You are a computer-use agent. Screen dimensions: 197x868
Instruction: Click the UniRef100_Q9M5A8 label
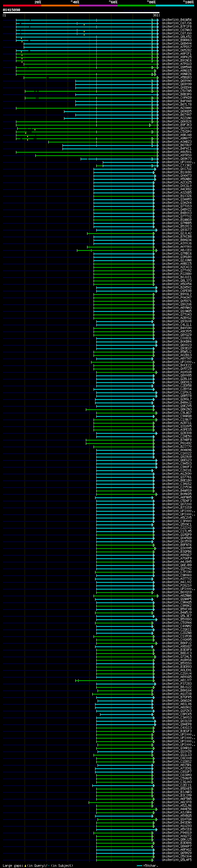coord(177,67)
